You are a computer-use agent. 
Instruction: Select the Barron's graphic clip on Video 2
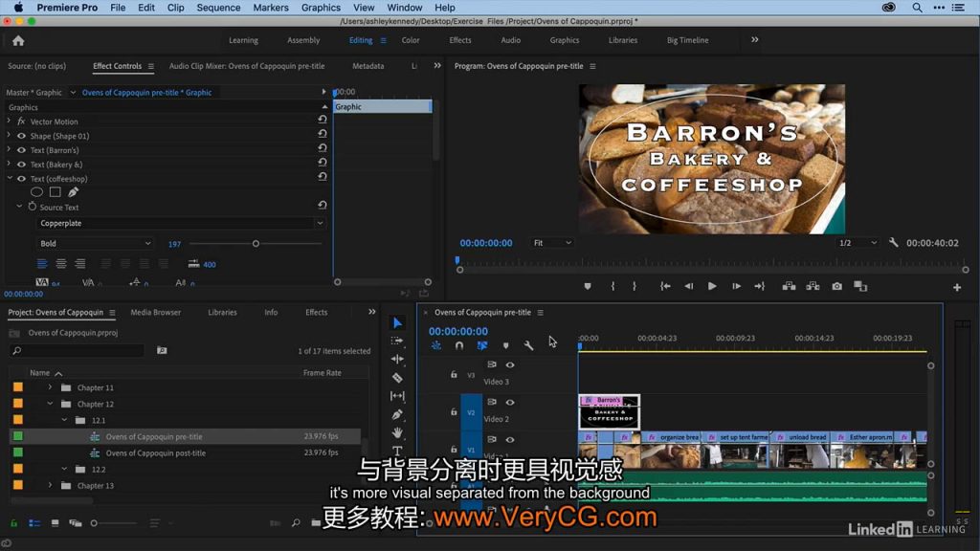pos(610,411)
